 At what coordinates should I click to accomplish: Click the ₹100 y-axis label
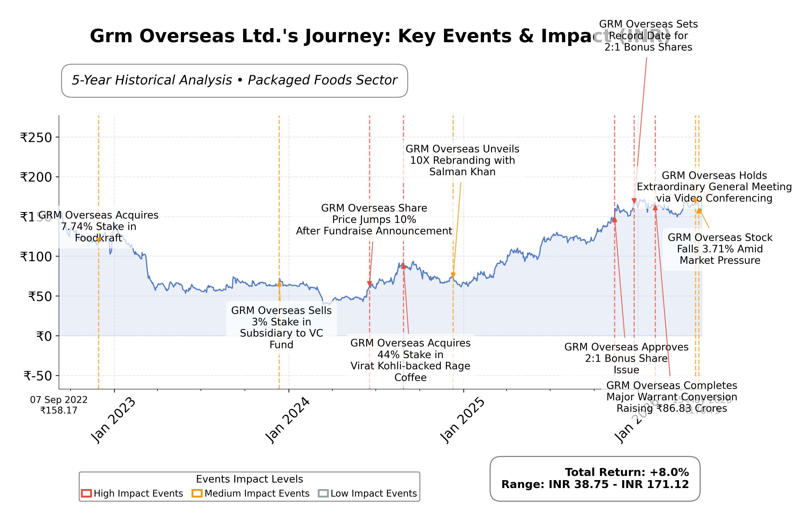(x=36, y=257)
